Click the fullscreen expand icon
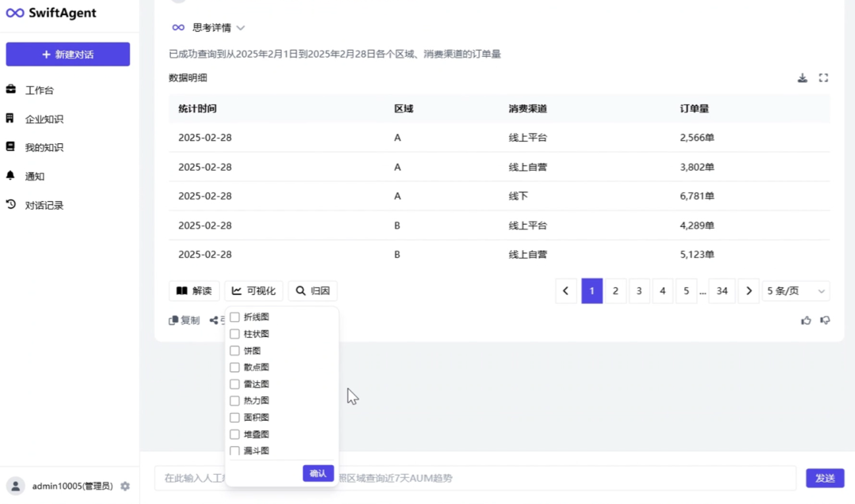The image size is (855, 504). coord(823,78)
